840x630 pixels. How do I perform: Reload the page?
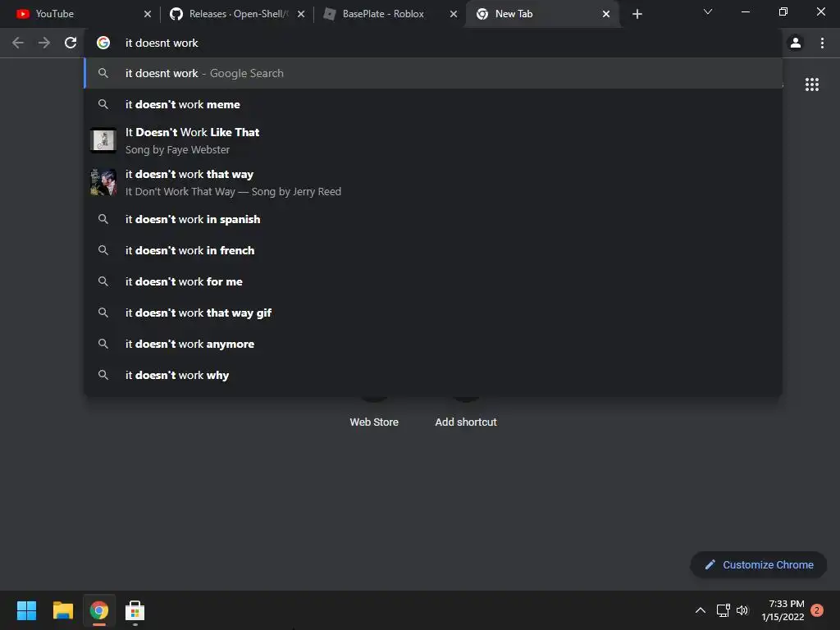(71, 43)
